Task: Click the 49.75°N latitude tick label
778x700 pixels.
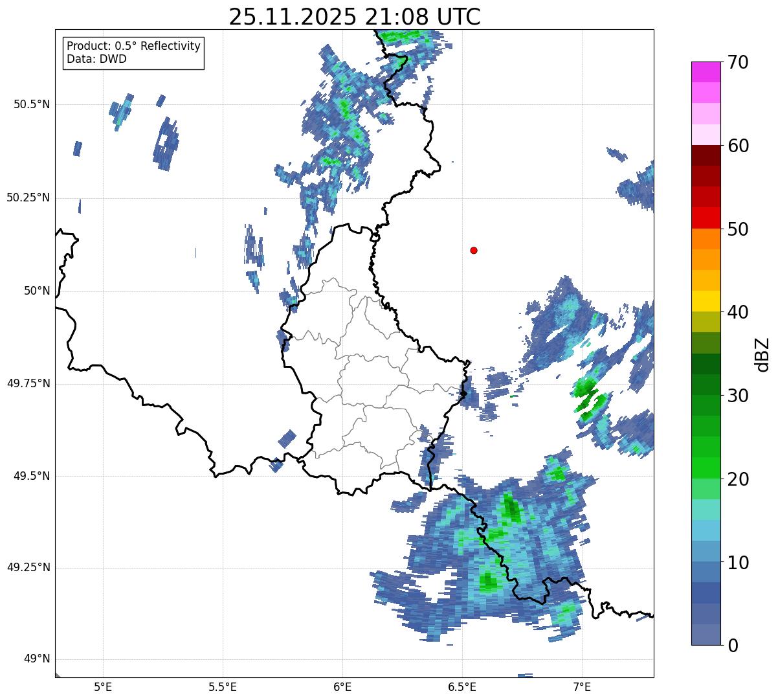Action: (28, 383)
